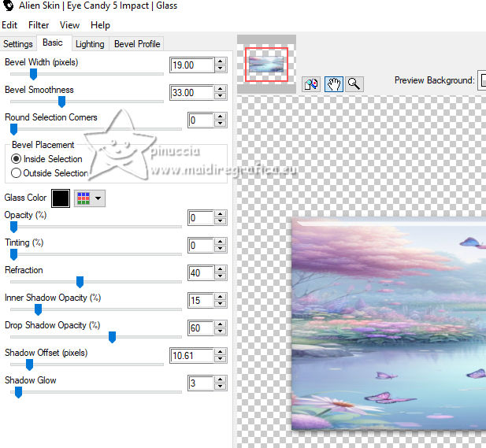Image resolution: width=486 pixels, height=448 pixels.
Task: Open the View menu
Action: 69,25
